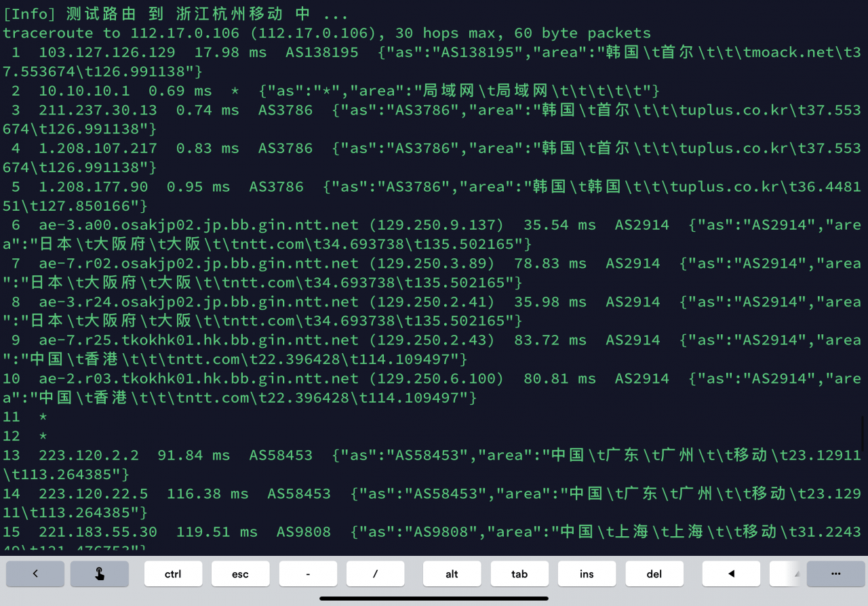Tap the alt modifier key

[x=452, y=573]
